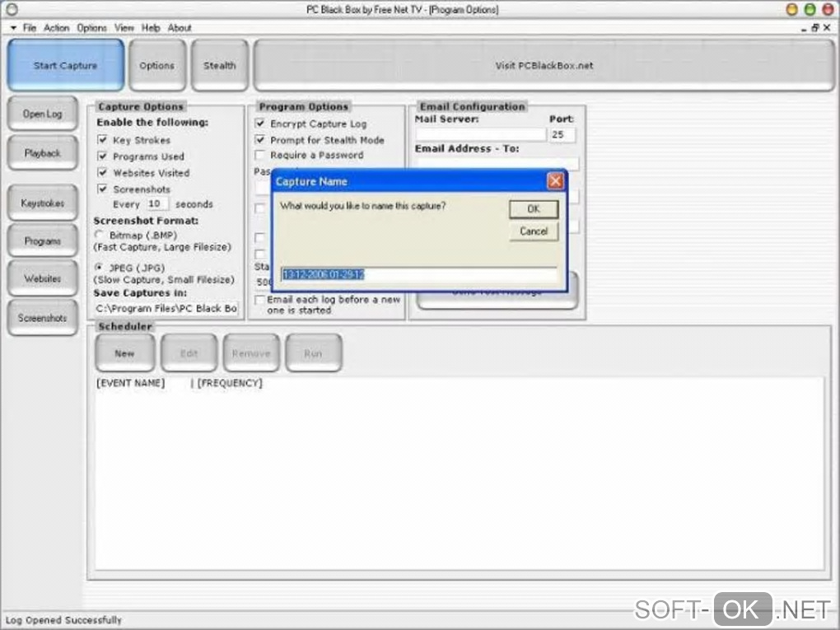Viewport: 840px width, 630px height.
Task: Show the Programs log
Action: click(43, 241)
